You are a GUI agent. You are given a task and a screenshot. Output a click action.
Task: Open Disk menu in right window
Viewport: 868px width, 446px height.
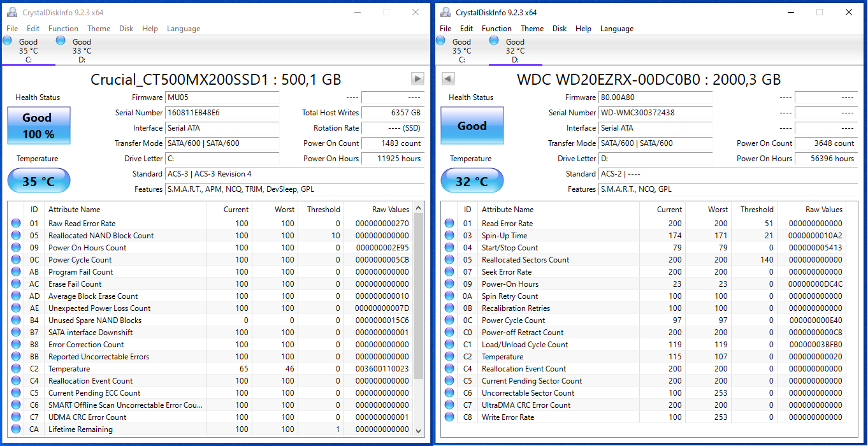[x=560, y=29]
